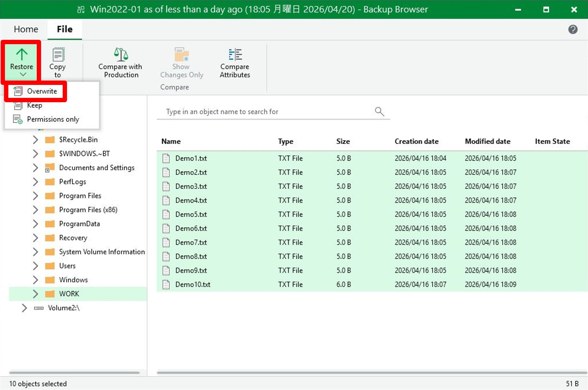Click the Demo10.txt size 6.0 B
This screenshot has height=390, width=588.
(x=344, y=284)
